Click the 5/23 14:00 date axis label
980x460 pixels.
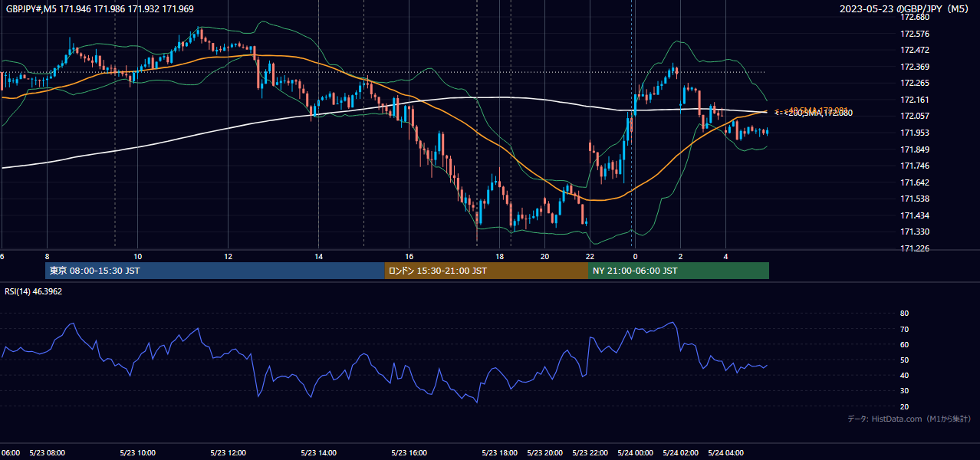[318, 452]
